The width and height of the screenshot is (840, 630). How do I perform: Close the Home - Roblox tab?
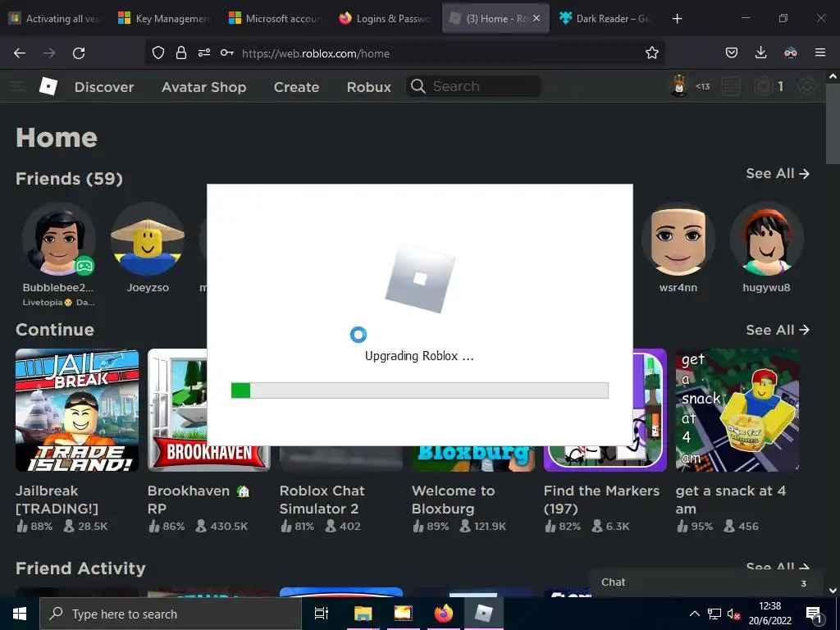tap(536, 19)
